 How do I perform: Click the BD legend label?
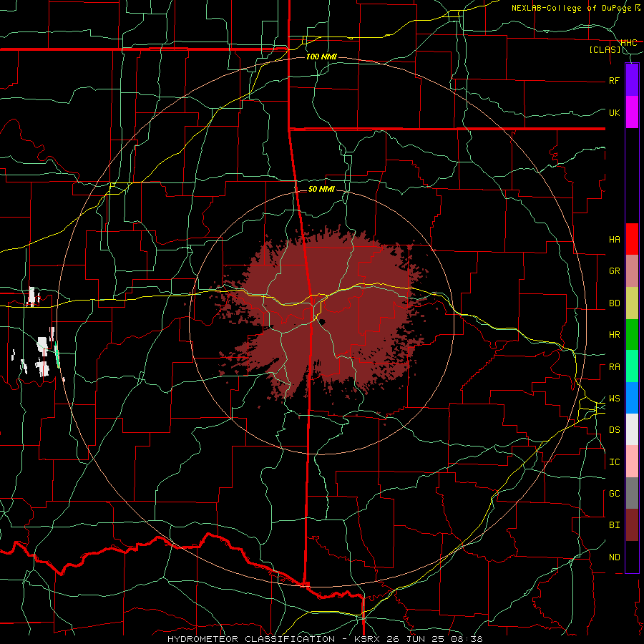(614, 303)
